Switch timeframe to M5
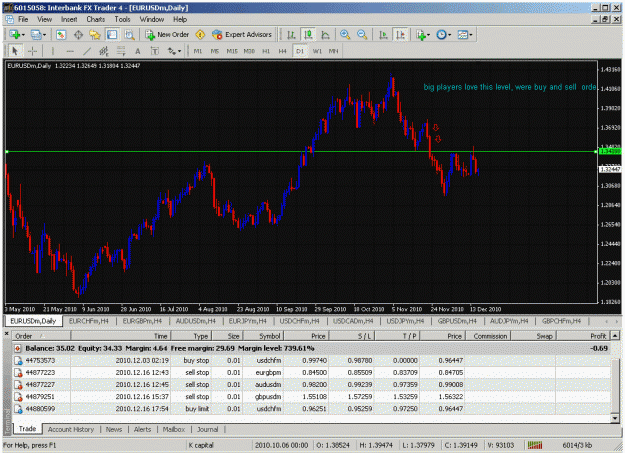 215,51
